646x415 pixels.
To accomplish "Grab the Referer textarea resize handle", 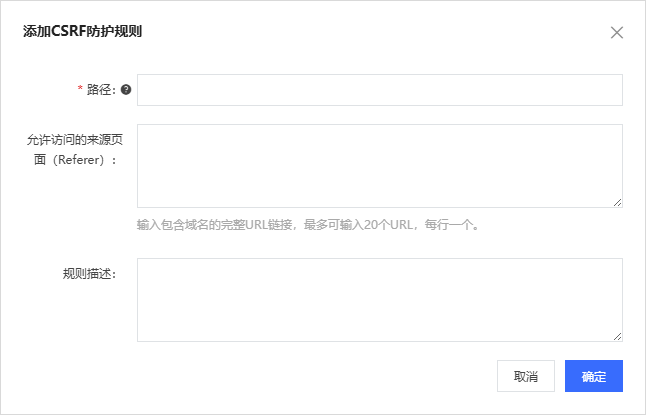I will coord(617,202).
